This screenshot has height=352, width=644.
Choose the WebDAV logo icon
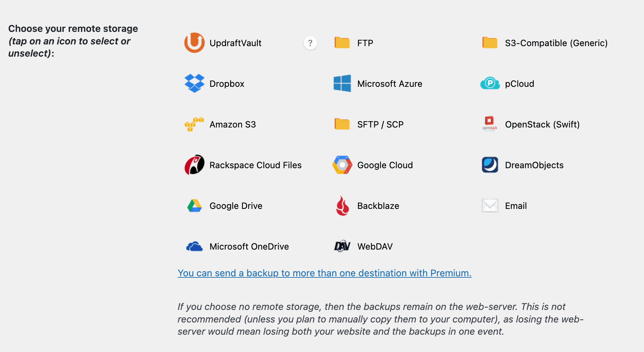(342, 246)
